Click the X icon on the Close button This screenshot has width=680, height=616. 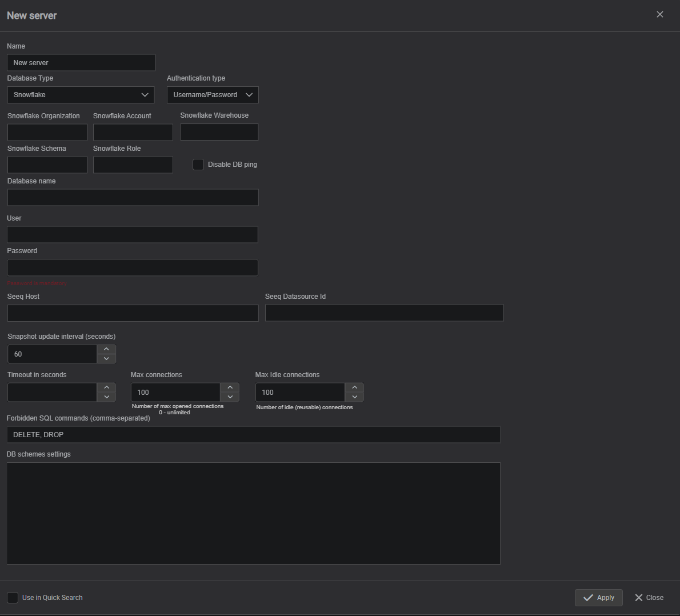(x=638, y=598)
